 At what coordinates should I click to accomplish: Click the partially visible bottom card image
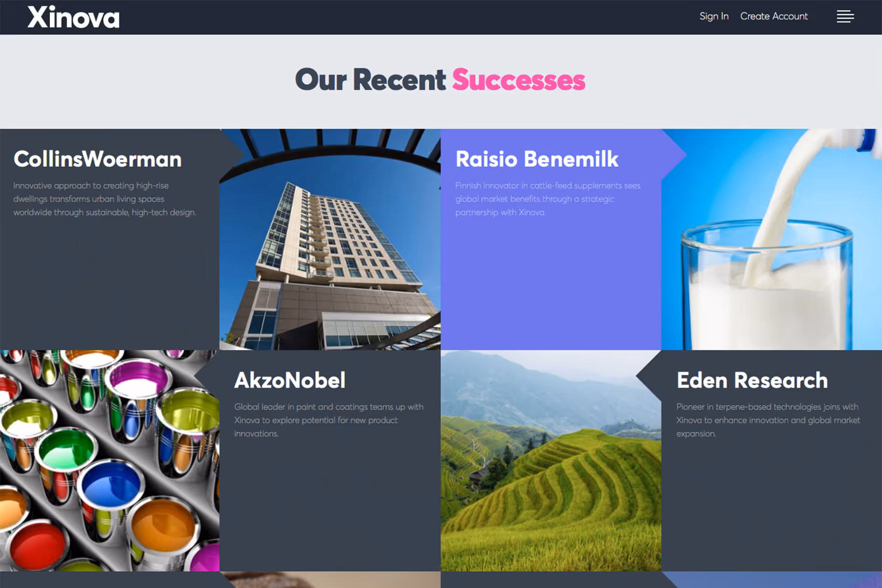pos(330,580)
